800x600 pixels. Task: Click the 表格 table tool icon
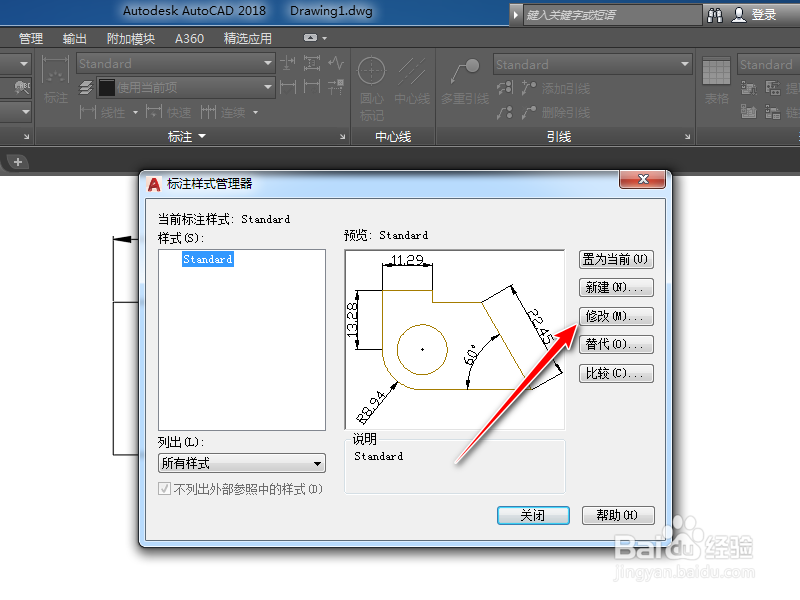(716, 72)
